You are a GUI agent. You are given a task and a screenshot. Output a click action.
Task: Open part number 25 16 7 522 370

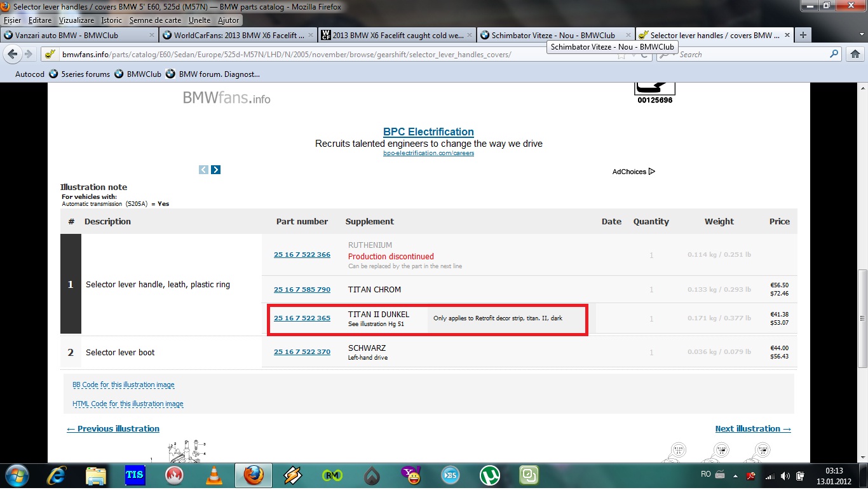[302, 352]
